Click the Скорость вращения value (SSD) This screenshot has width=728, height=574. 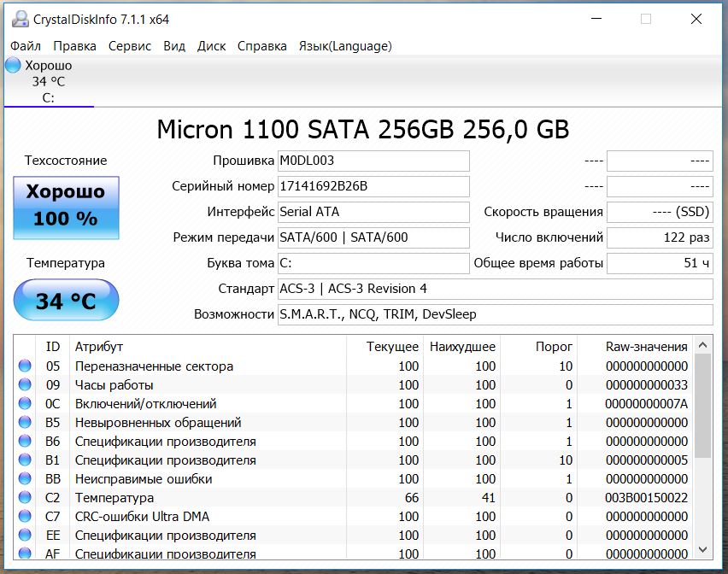pos(660,212)
